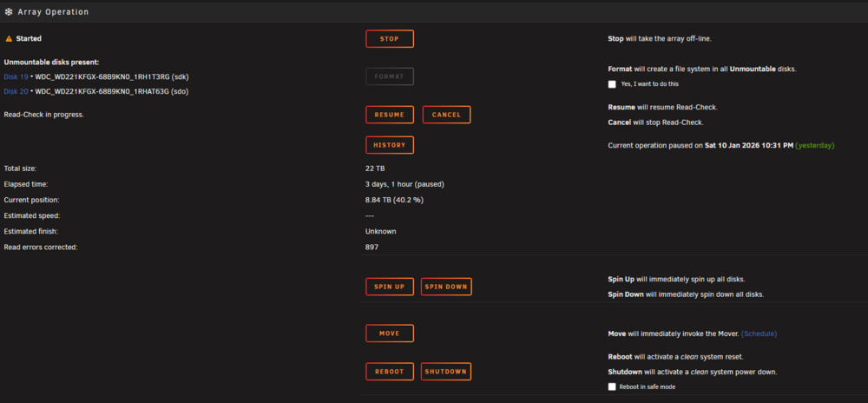The width and height of the screenshot is (868, 403).
Task: Click the 'Elapsed time:' label
Action: click(26, 184)
